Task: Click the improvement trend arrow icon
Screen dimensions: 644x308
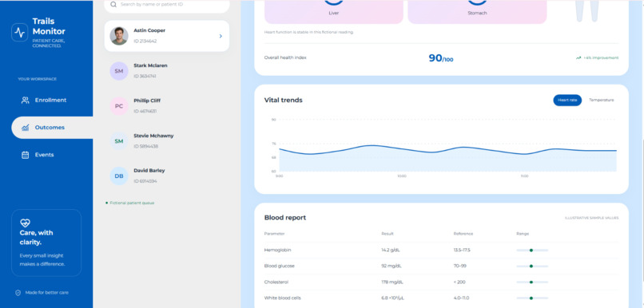Action: point(578,58)
